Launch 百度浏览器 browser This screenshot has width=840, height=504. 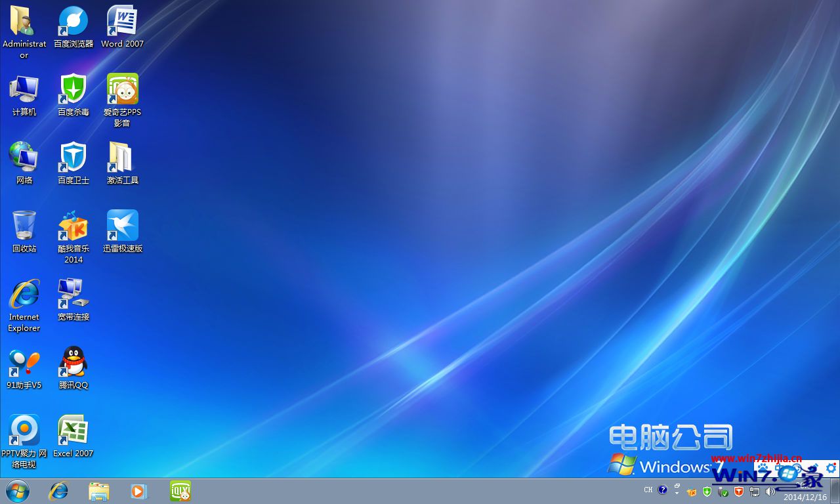coord(73,20)
